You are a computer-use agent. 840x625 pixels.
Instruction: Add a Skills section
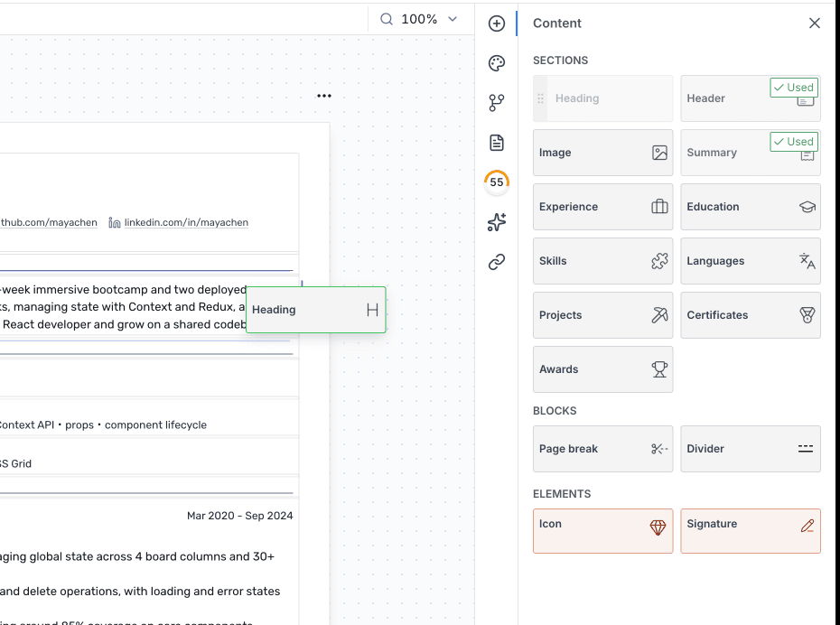pyautogui.click(x=602, y=261)
